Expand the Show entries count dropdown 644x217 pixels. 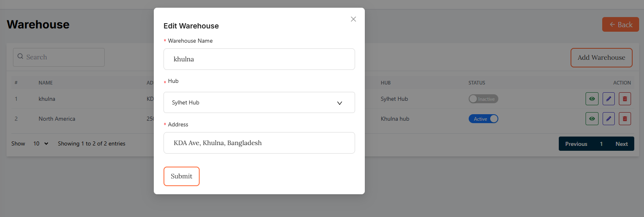pyautogui.click(x=41, y=143)
